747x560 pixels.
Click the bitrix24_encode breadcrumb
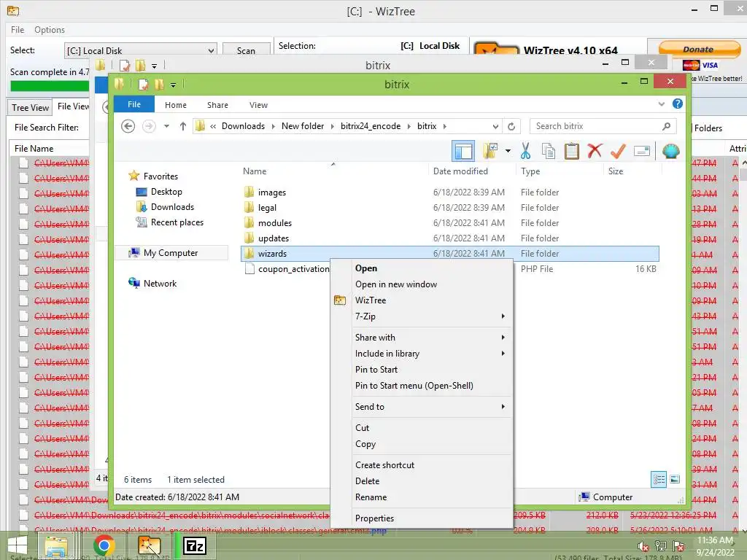point(371,126)
